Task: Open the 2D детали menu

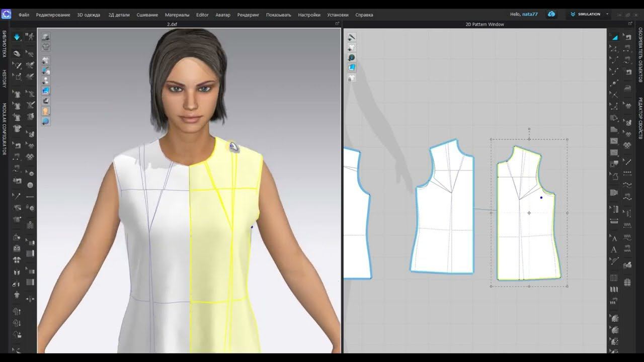Action: (x=119, y=15)
